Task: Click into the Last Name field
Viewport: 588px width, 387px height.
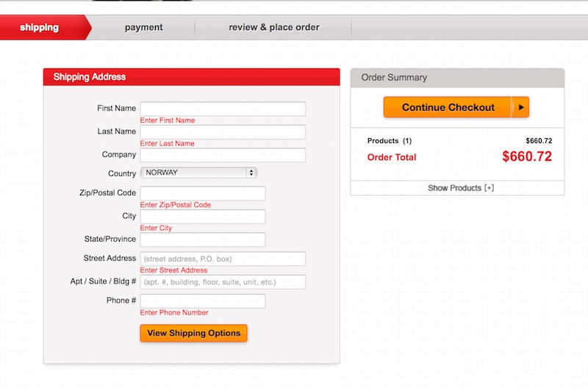Action: tap(223, 132)
